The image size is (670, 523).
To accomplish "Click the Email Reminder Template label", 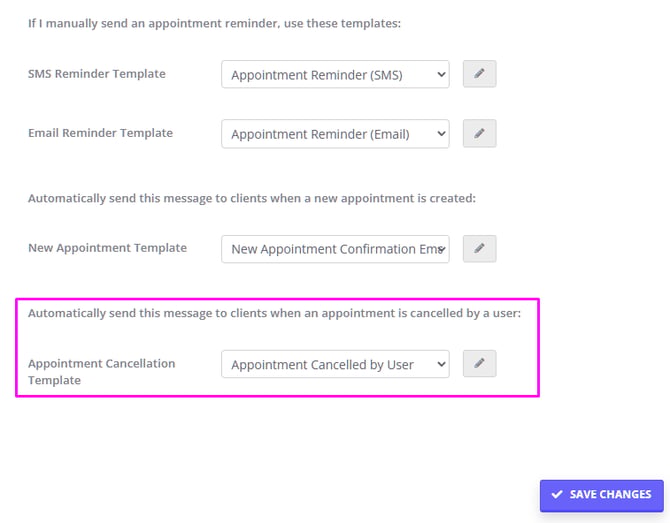I will point(100,133).
